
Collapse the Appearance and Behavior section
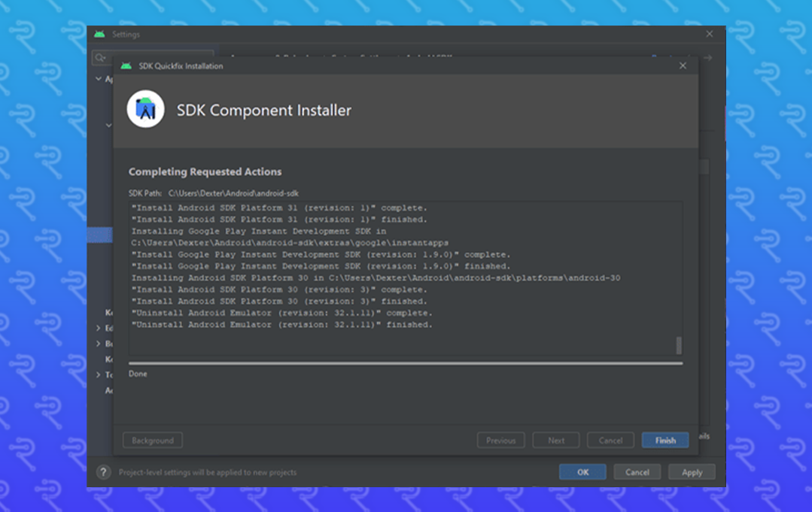point(99,78)
